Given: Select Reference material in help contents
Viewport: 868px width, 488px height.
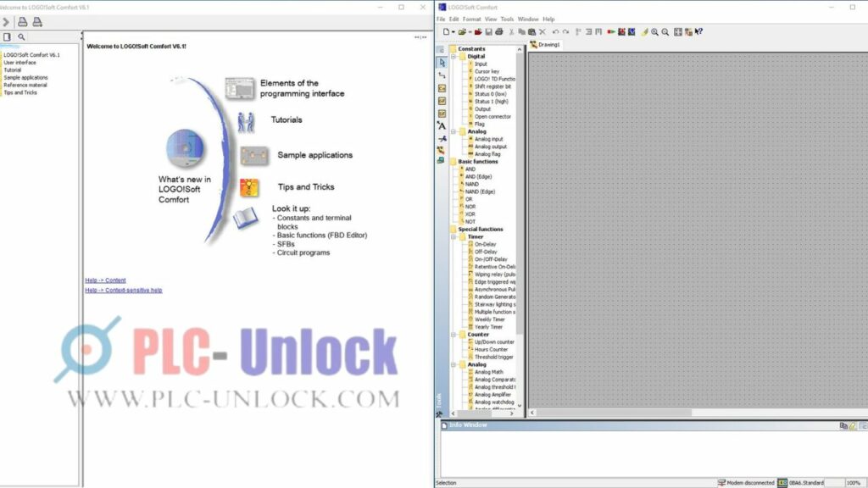Looking at the screenshot, I should pyautogui.click(x=25, y=86).
